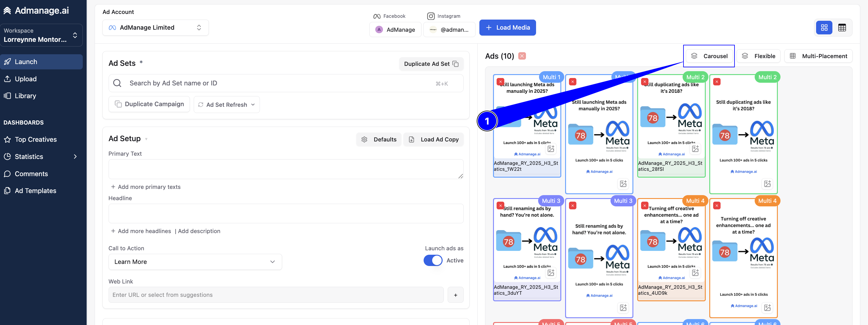Click the image edit icon on AdManage_RY_2025_H3_Statics_1W22t
The width and height of the screenshot is (868, 325).
coord(551,149)
